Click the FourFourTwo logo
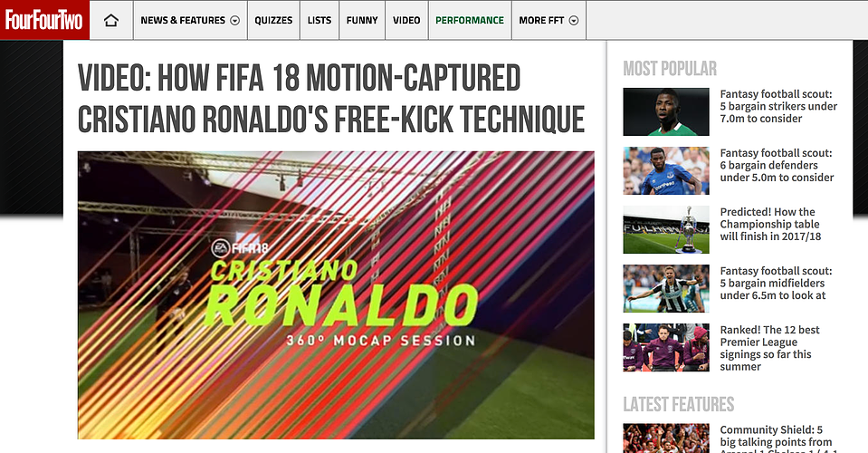 click(x=44, y=20)
